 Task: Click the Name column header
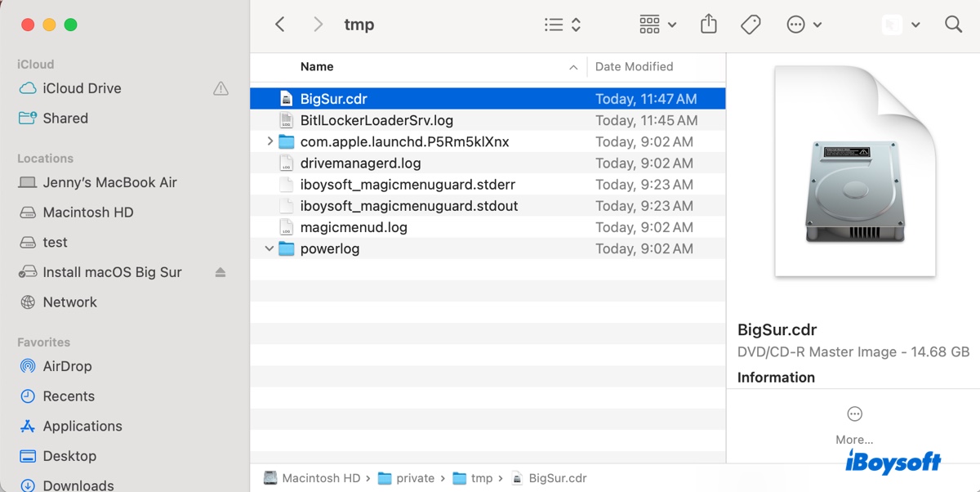[x=317, y=66]
